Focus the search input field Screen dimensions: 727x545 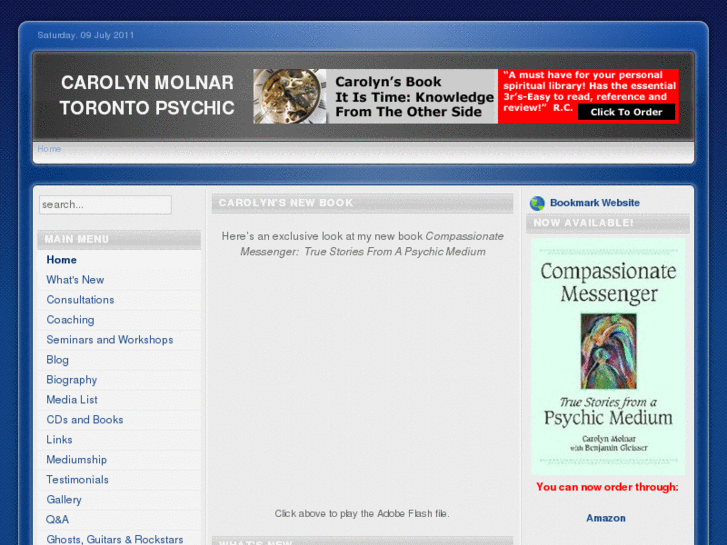tap(105, 205)
